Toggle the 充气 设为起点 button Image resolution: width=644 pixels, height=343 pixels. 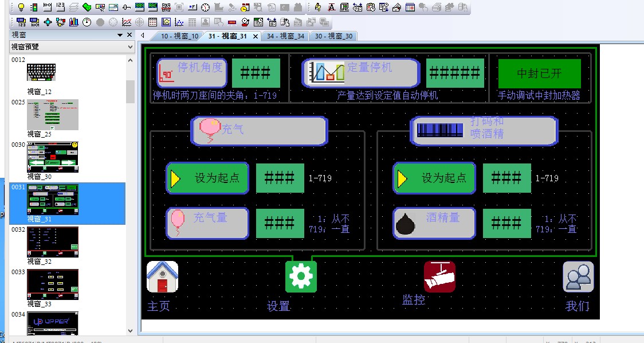(207, 178)
